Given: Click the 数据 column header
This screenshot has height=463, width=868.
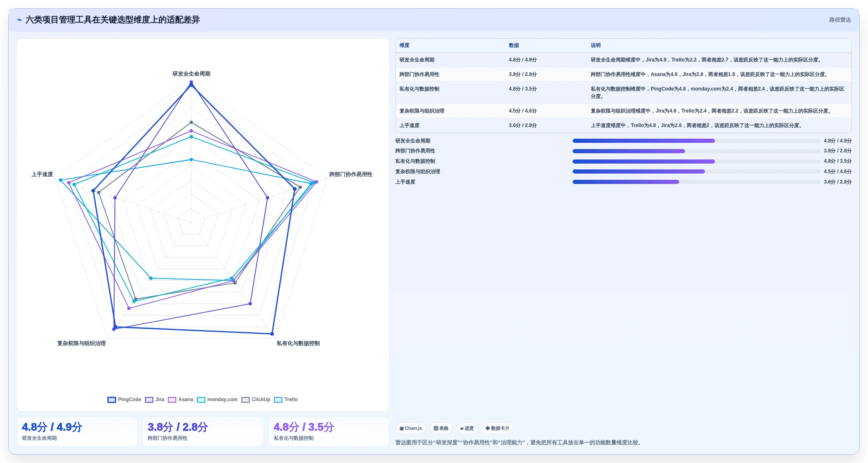Looking at the screenshot, I should [x=514, y=45].
